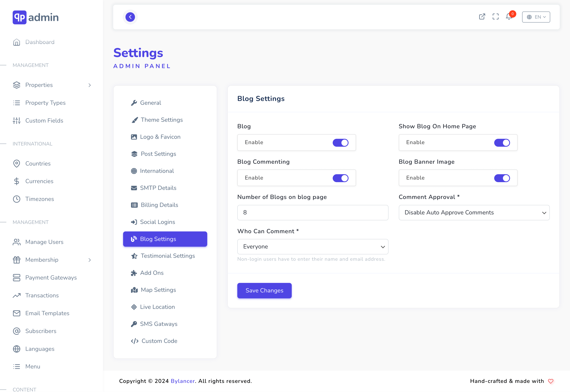Click the General wrench icon
Viewport: 570px width, 392px height.
(x=134, y=103)
